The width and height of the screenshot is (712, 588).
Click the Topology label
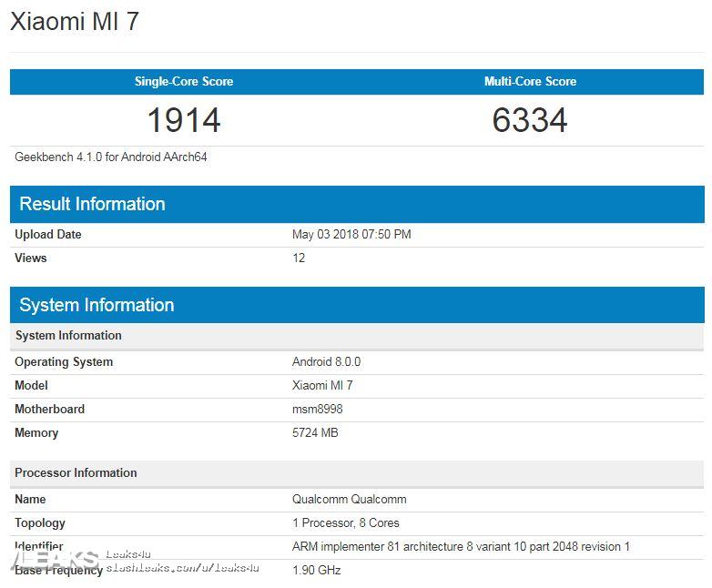point(40,523)
